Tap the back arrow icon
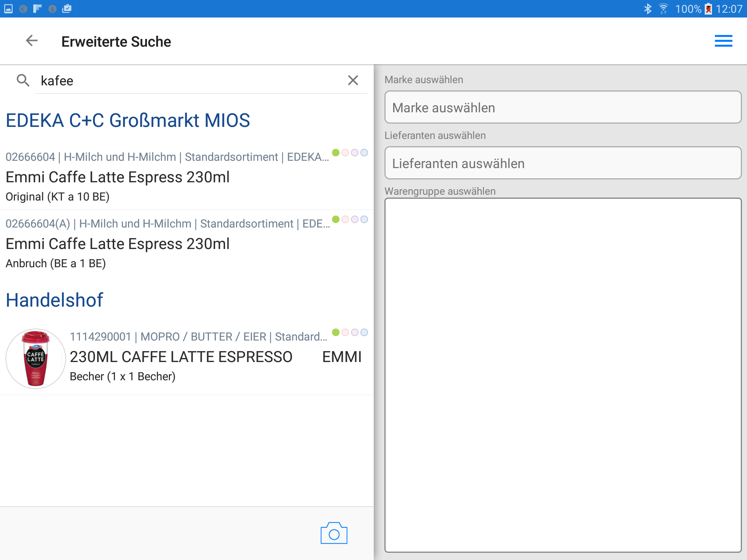 coord(32,41)
